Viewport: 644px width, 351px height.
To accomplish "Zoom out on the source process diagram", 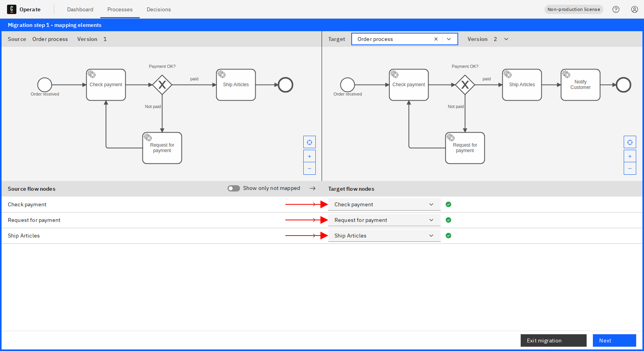I will (309, 168).
